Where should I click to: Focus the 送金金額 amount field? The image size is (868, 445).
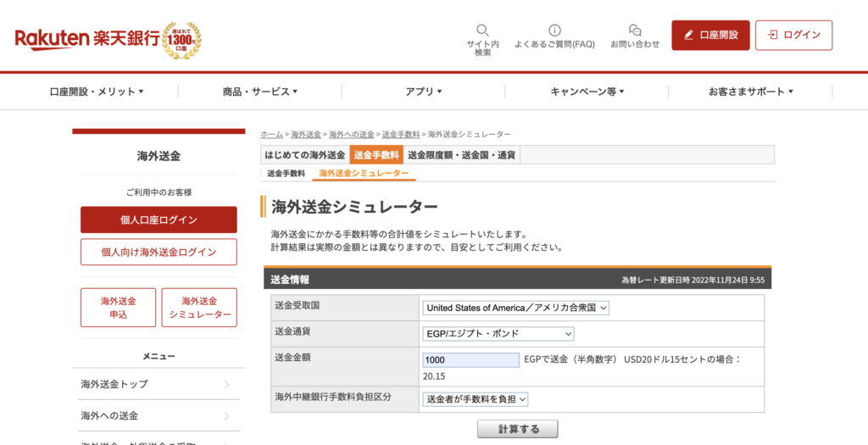(x=470, y=360)
